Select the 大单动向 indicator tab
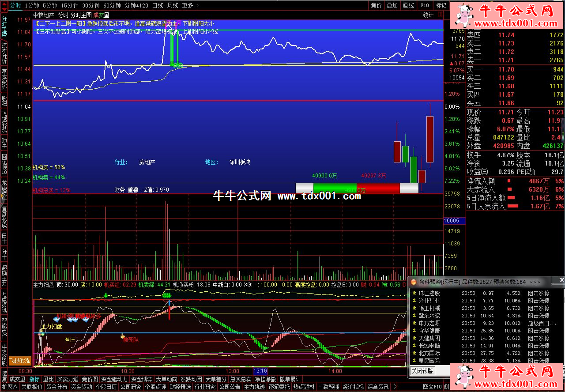Screen dimensions: 565x392 (166, 379)
